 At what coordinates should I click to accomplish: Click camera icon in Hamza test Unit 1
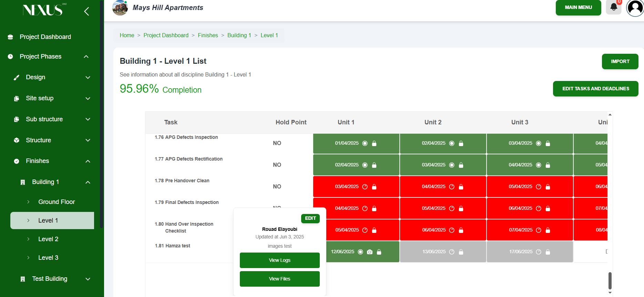(x=370, y=252)
